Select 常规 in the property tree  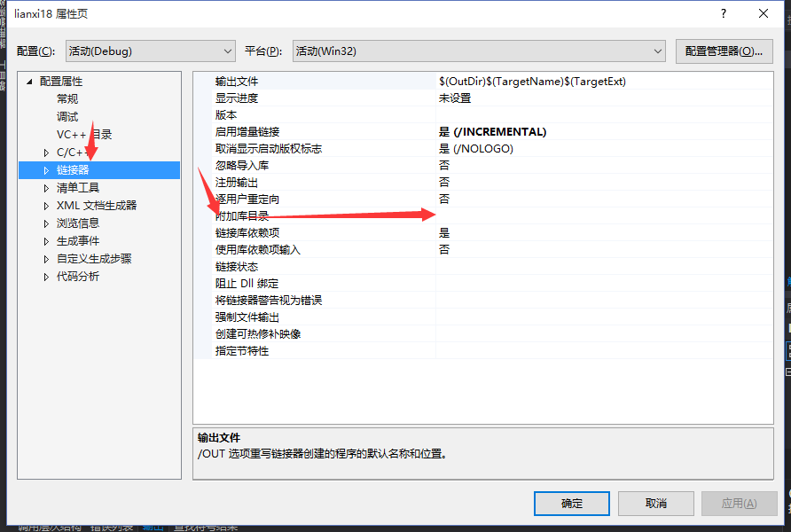pos(67,98)
